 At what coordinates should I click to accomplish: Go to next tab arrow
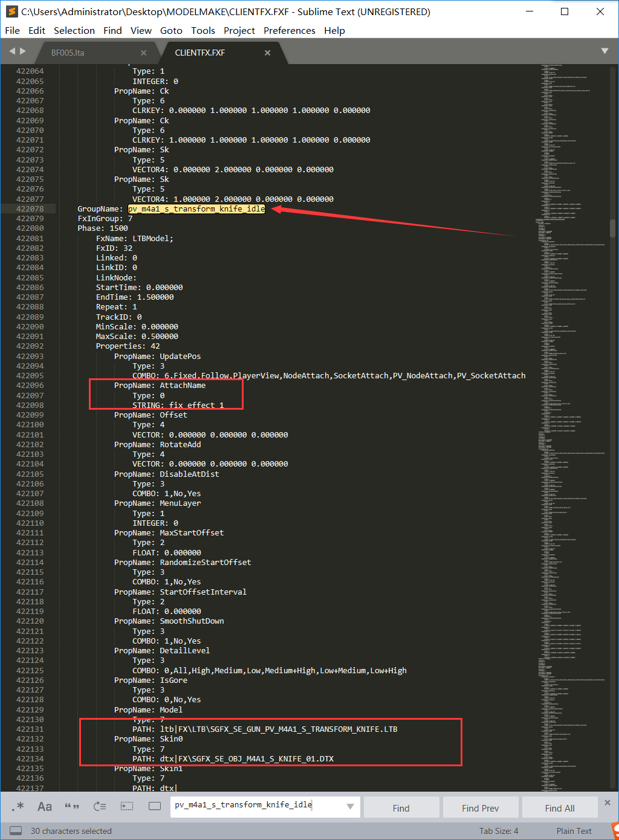[23, 51]
